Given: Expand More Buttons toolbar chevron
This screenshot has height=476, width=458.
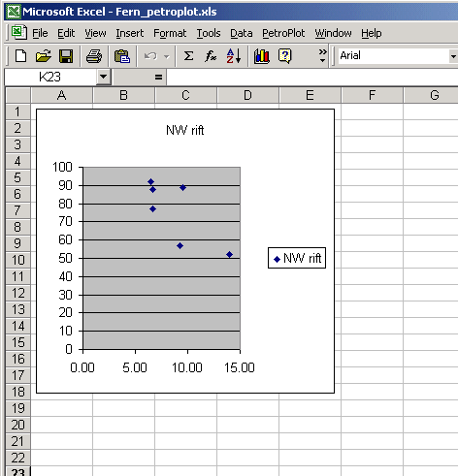Looking at the screenshot, I should click(322, 56).
